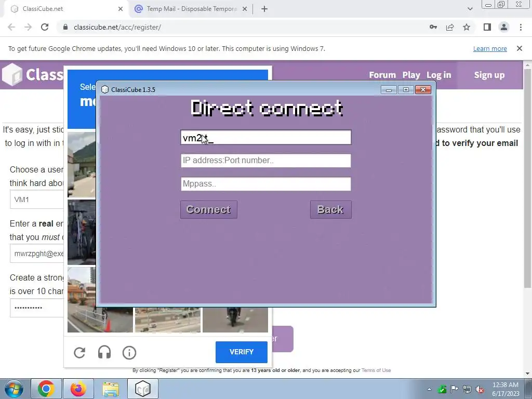
Task: Click the email field with mwrzpght address
Action: (x=37, y=254)
